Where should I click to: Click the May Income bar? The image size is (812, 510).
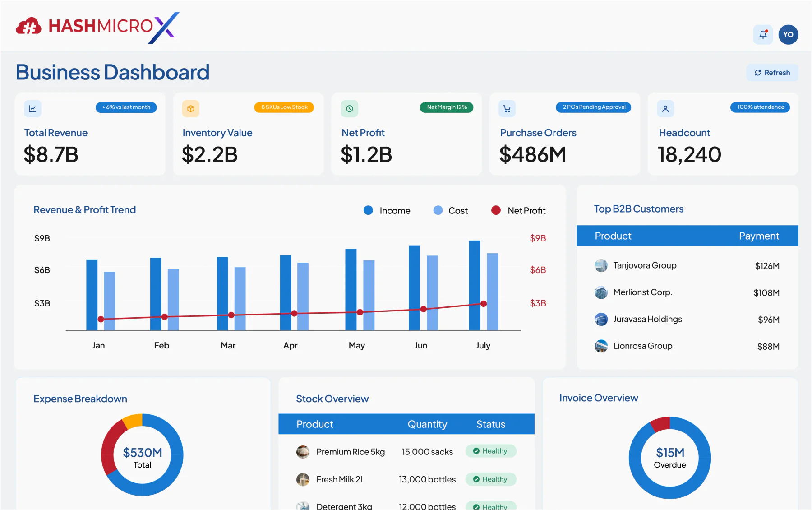(x=351, y=290)
